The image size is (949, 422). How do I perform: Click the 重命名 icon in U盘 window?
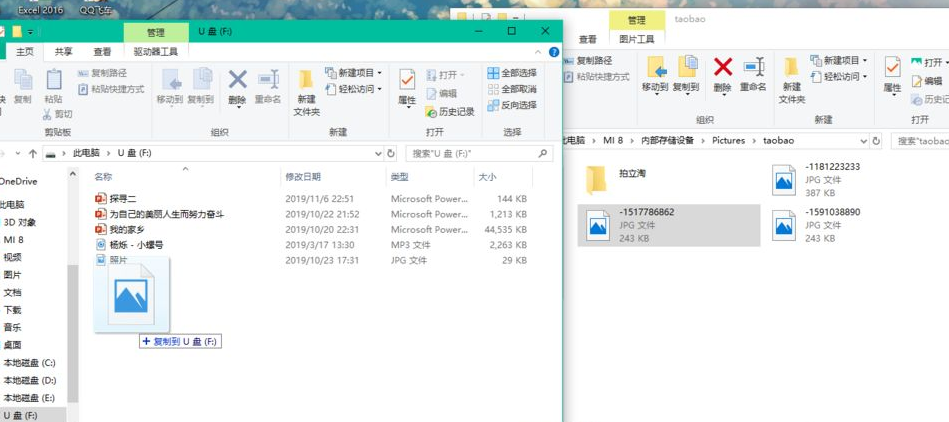[268, 80]
